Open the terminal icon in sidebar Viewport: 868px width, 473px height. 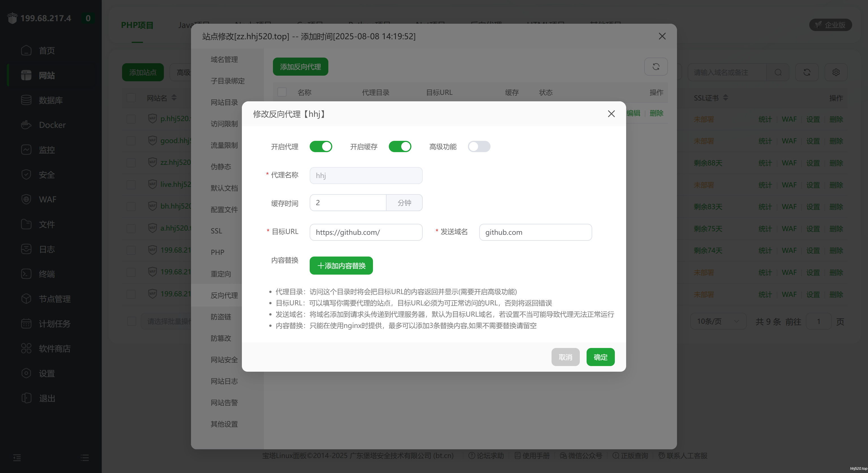[x=26, y=274]
